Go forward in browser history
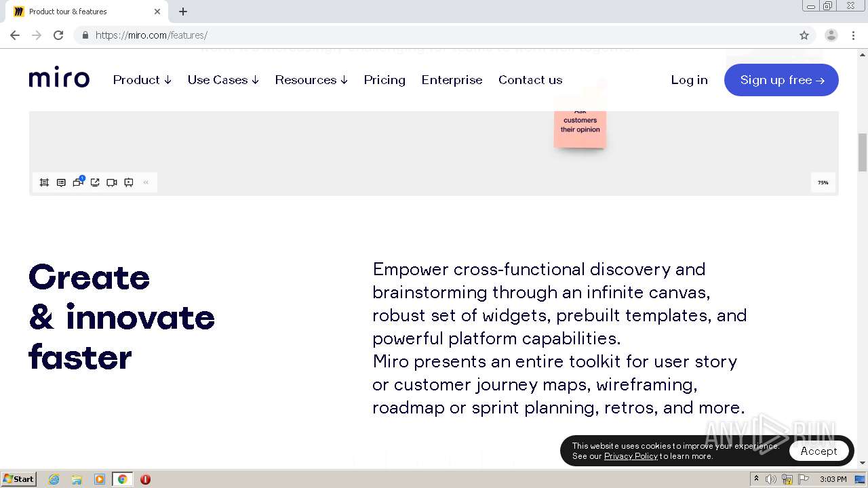Image resolution: width=868 pixels, height=488 pixels. [x=37, y=35]
